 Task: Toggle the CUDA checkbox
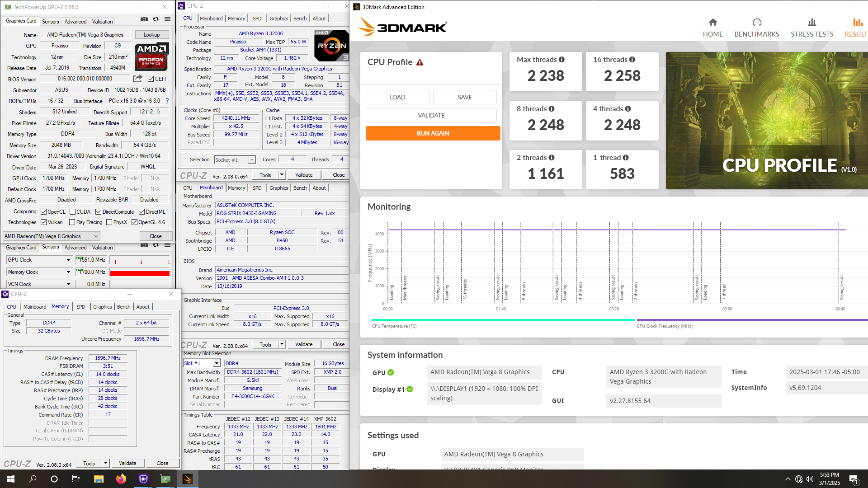pos(72,212)
